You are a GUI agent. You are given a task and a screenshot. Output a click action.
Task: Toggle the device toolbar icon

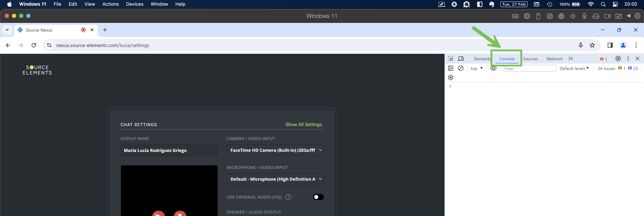point(461,58)
